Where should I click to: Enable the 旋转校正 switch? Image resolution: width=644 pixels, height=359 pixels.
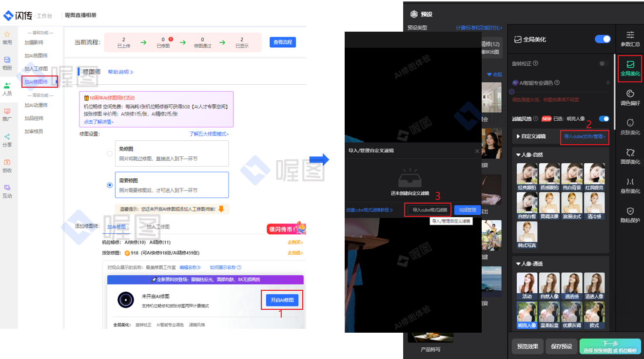pos(604,63)
